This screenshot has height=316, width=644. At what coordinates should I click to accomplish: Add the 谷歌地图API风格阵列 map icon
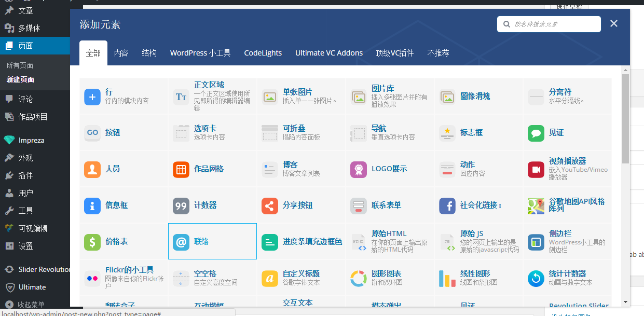pyautogui.click(x=536, y=205)
